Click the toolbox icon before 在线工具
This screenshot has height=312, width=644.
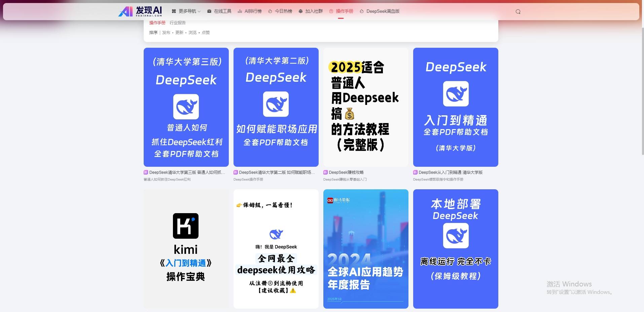pos(209,11)
